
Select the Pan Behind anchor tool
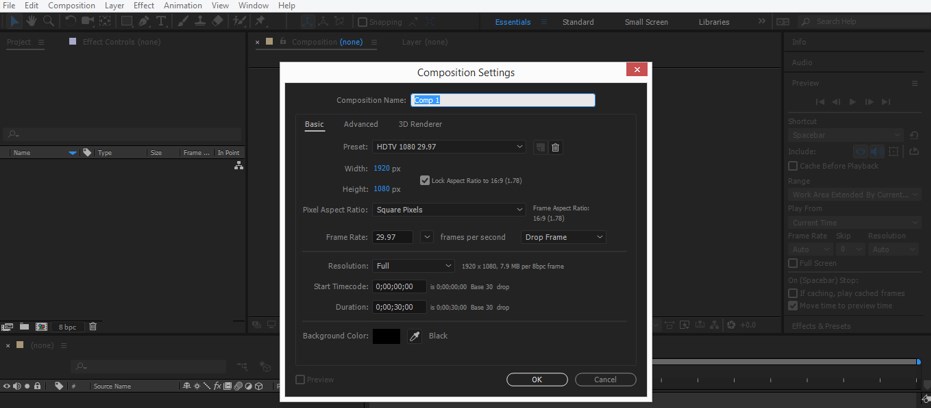pos(105,21)
